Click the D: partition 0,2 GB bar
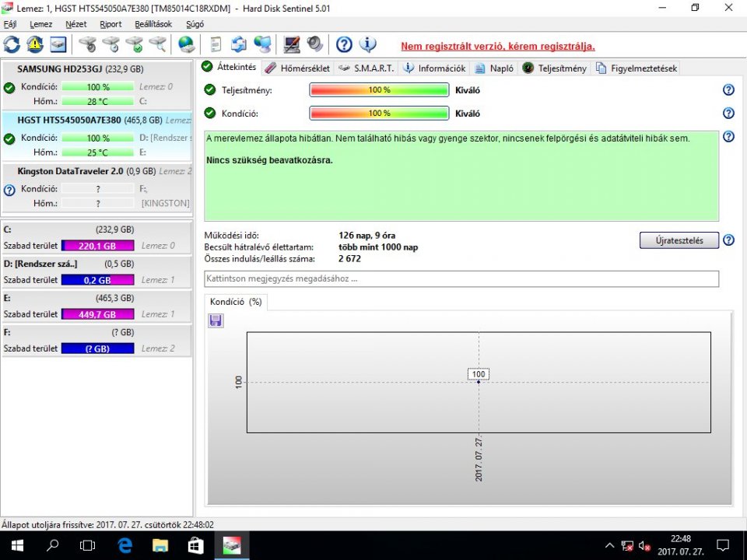This screenshot has height=560, width=747. [x=98, y=280]
